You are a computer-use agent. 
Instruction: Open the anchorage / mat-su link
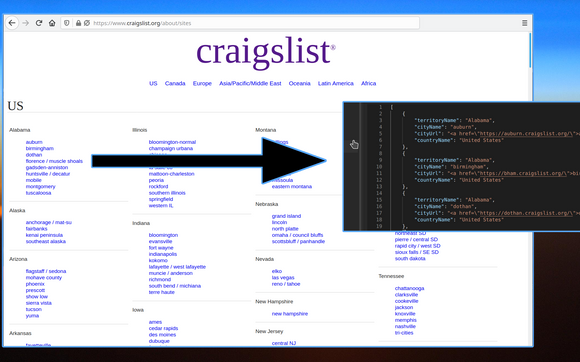[48, 222]
